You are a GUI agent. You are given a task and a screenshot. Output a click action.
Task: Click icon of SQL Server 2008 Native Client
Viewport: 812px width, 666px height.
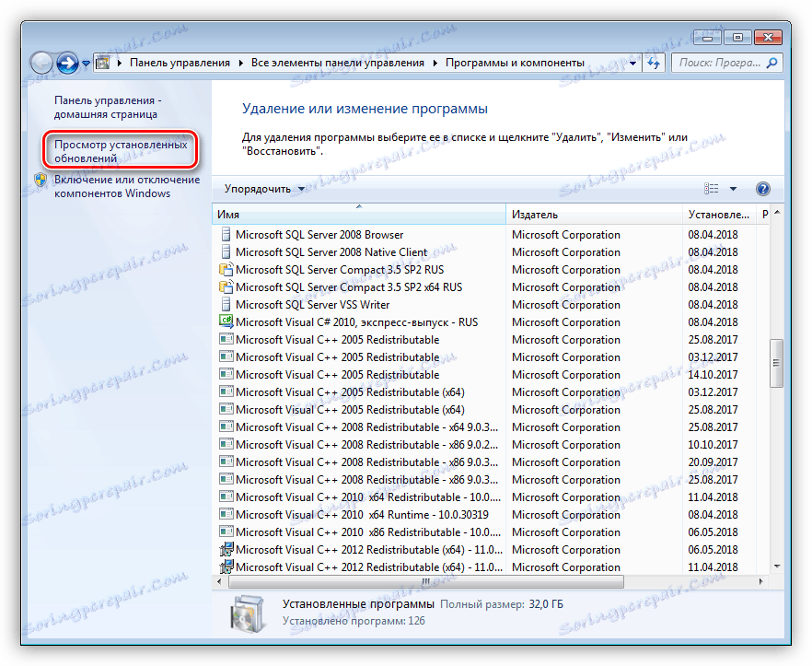(226, 251)
